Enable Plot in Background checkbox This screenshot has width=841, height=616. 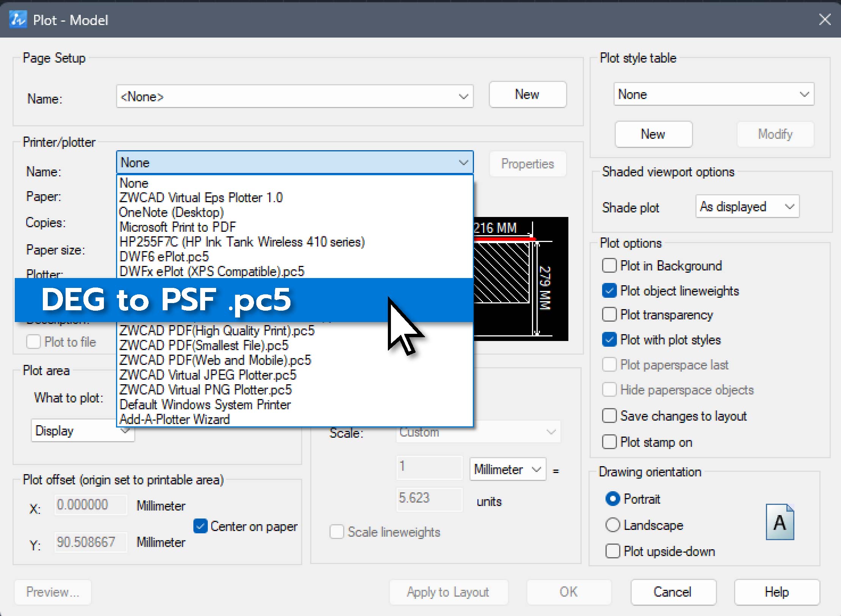tap(609, 266)
